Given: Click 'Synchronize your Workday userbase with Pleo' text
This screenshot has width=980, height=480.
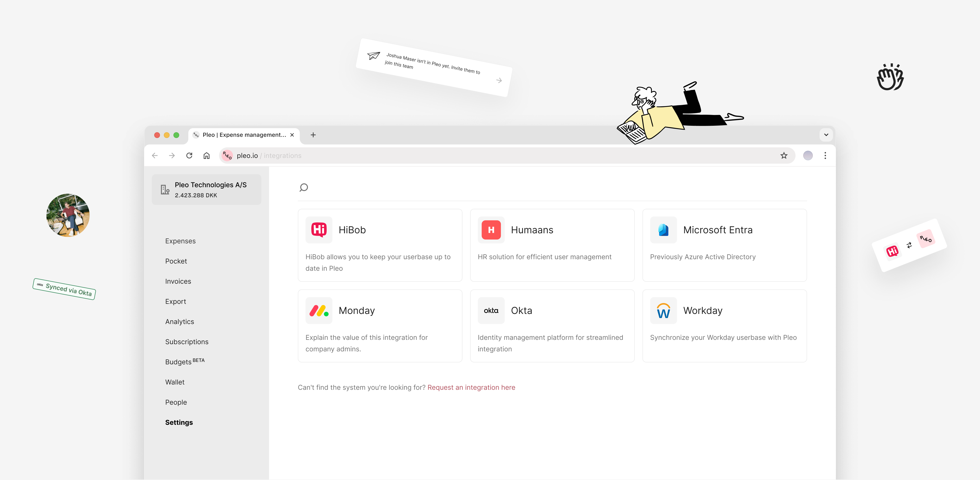Looking at the screenshot, I should pyautogui.click(x=723, y=337).
